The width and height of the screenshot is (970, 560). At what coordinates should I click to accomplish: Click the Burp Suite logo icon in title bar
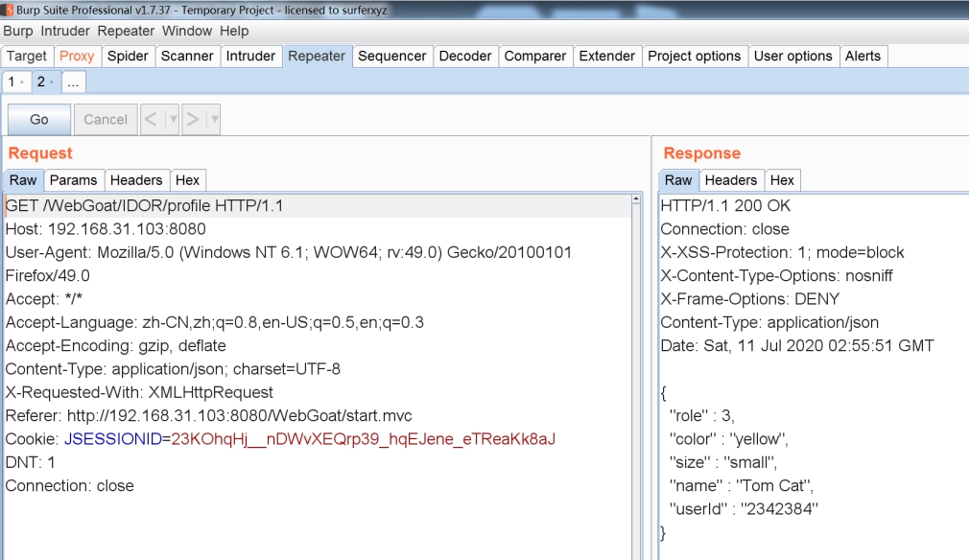click(9, 10)
